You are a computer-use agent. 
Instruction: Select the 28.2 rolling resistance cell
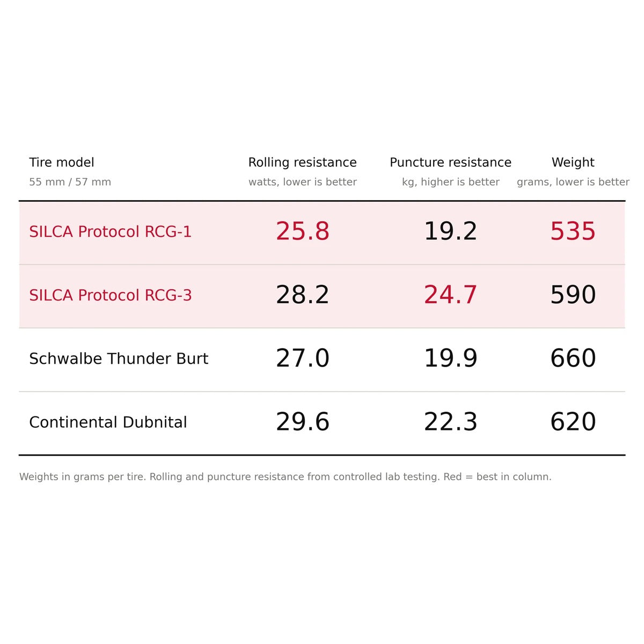click(303, 295)
